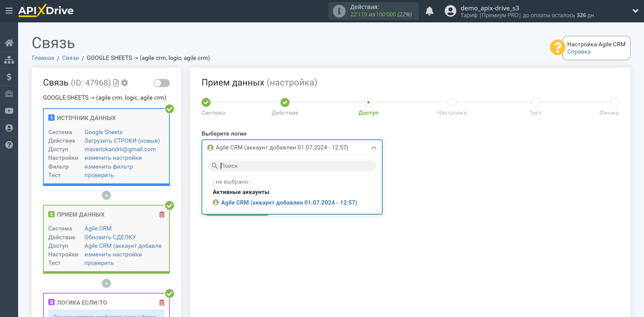
Task: Click green check on data source block
Action: [x=170, y=109]
